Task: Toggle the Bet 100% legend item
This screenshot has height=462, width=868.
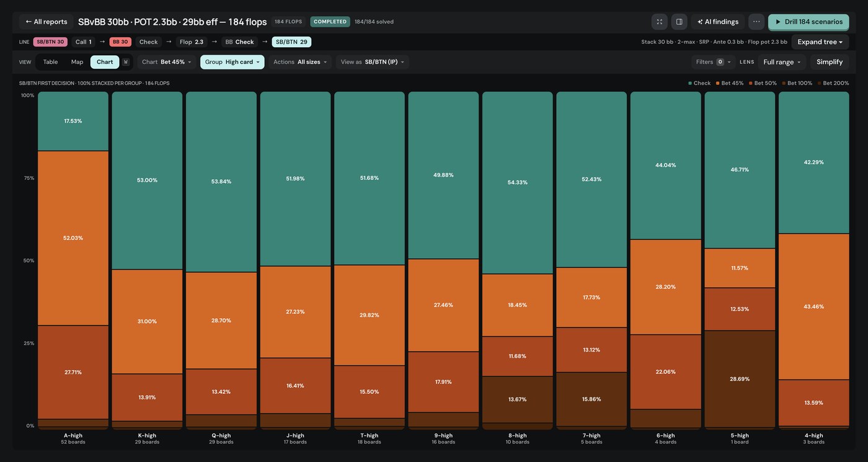Action: (x=797, y=83)
